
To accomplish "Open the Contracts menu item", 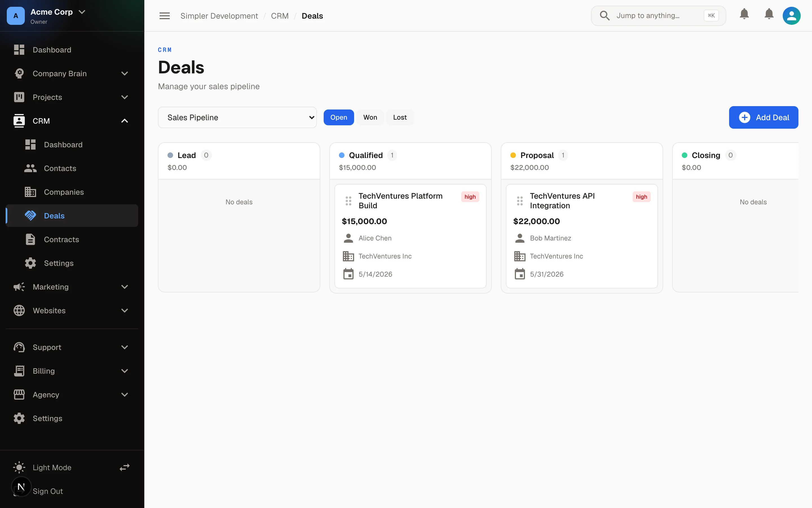I will [72, 240].
